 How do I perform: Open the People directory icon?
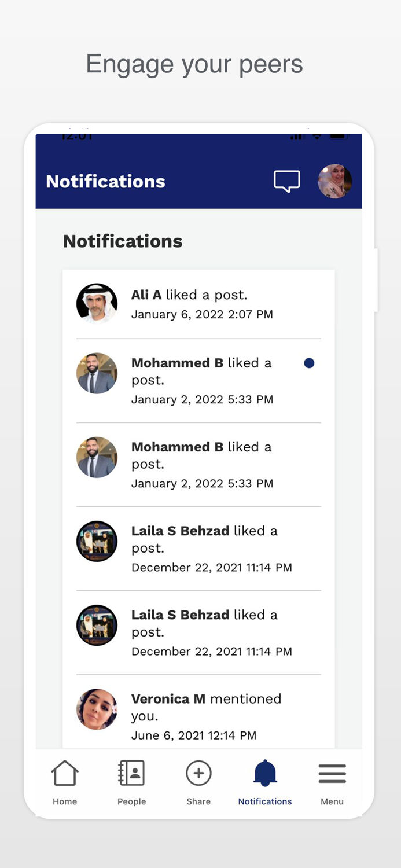131,774
